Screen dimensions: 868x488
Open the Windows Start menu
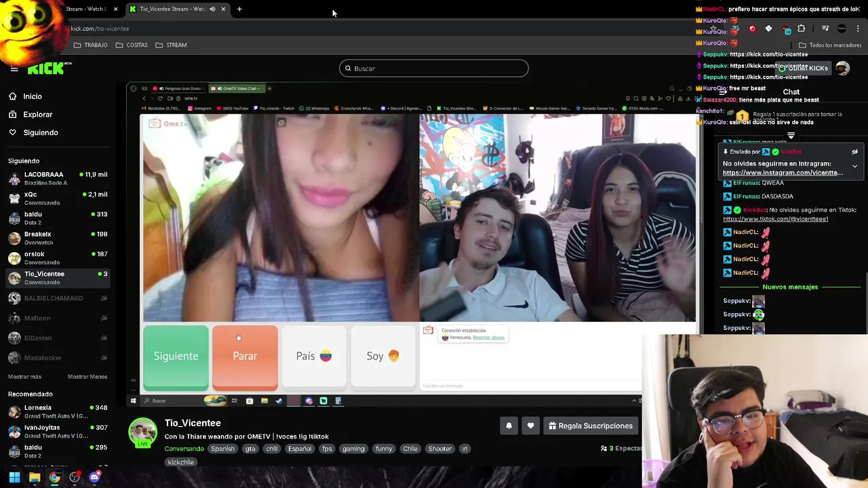tap(14, 477)
